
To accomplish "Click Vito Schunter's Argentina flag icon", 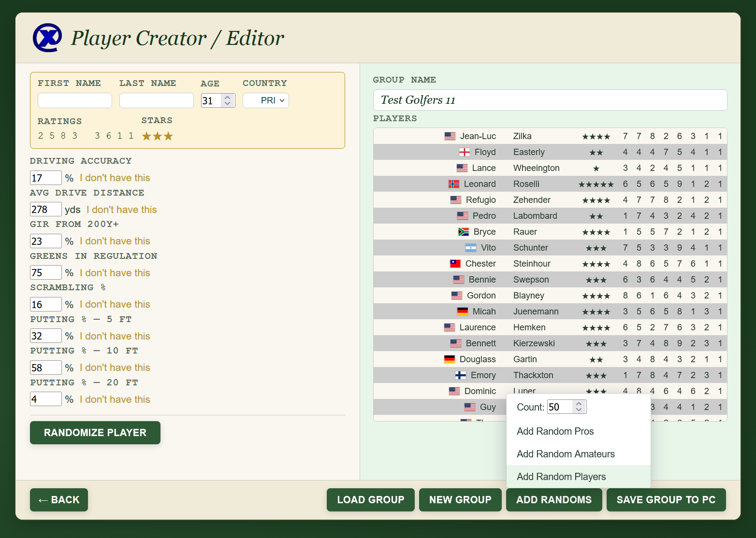I will pos(471,248).
